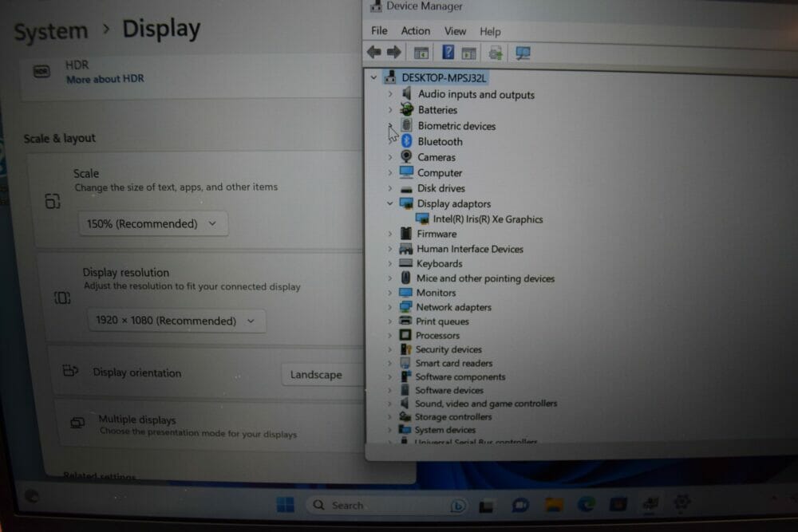Click the speaker icon for Audio inputs and outputs
The image size is (798, 532).
pos(406,93)
